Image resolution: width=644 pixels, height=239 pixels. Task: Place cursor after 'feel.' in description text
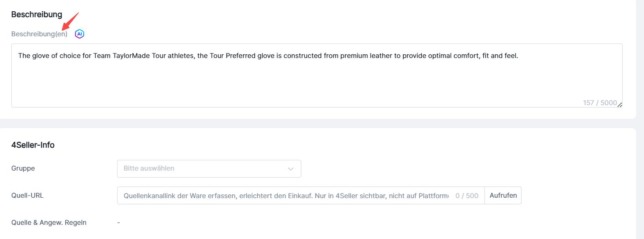(x=518, y=55)
